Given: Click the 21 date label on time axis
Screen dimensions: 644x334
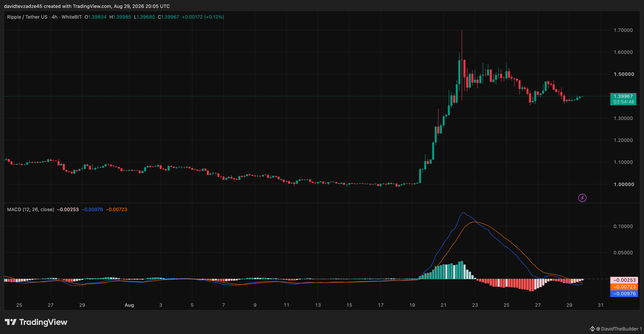Looking at the screenshot, I should (x=443, y=305).
